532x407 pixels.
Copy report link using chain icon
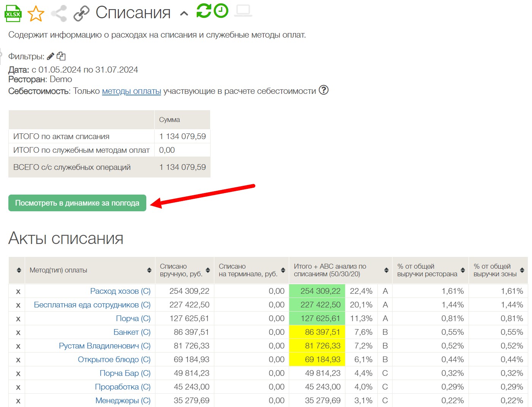[x=81, y=13]
